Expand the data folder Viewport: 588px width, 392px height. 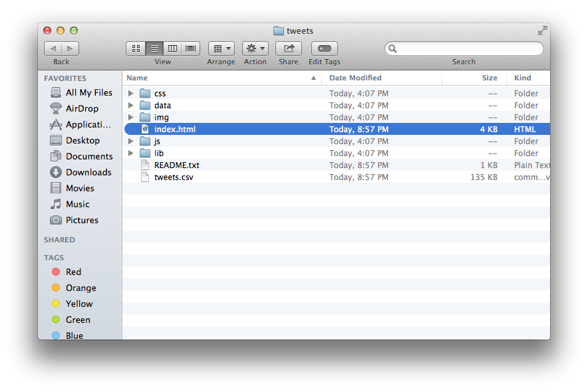[130, 105]
